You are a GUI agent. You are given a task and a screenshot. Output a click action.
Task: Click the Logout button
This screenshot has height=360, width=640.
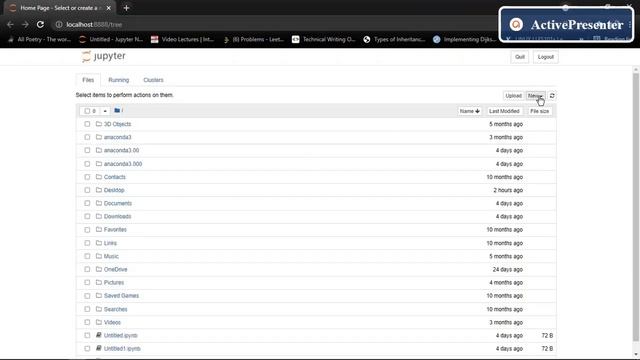(x=545, y=57)
